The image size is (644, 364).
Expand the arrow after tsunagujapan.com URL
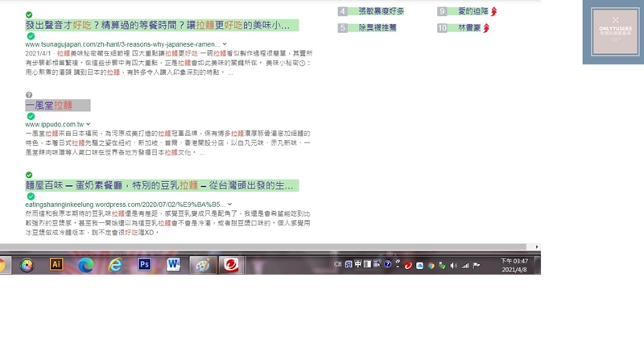(225, 44)
